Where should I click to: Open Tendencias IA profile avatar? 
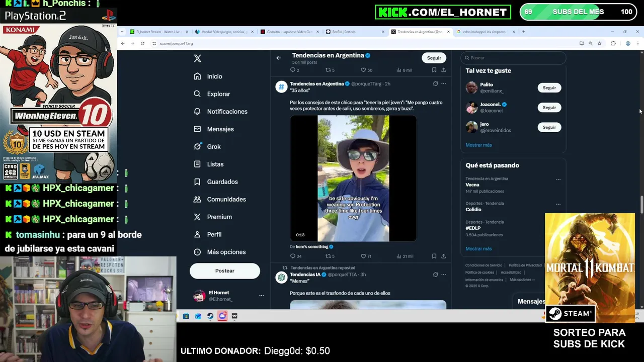(281, 278)
